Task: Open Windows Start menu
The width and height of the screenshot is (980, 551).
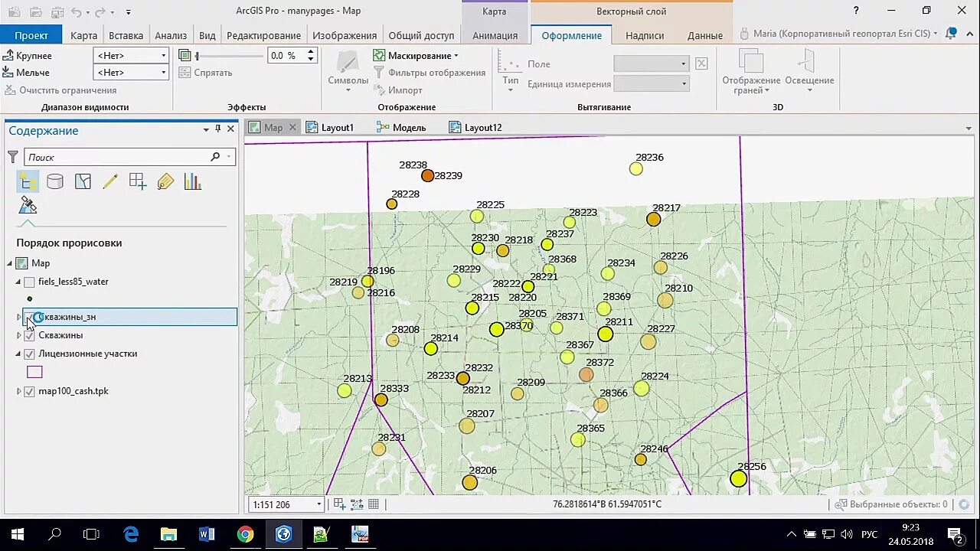Action: click(18, 534)
